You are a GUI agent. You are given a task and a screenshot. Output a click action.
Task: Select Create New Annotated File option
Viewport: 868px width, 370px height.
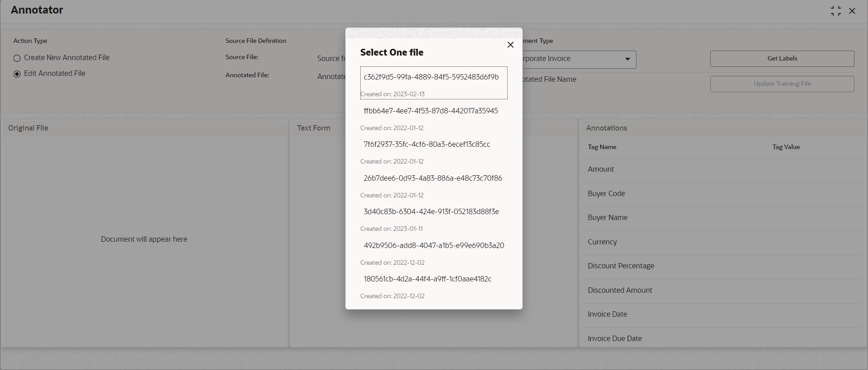(61, 58)
